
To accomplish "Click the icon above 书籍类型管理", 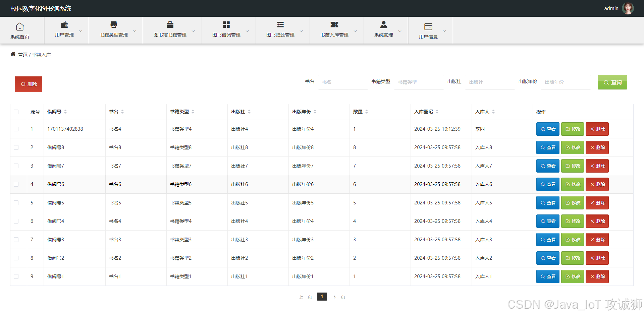I will (114, 24).
